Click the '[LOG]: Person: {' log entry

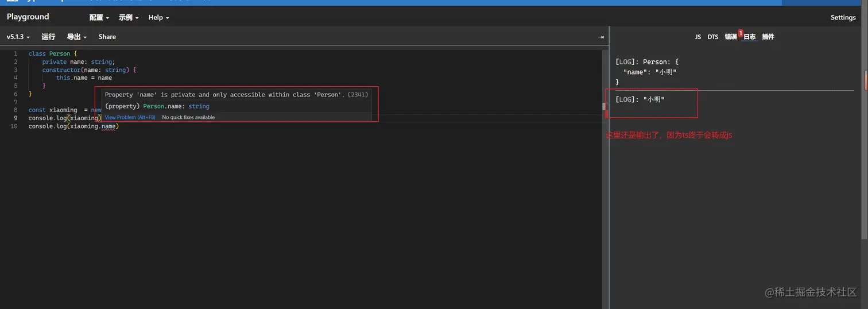tap(647, 61)
